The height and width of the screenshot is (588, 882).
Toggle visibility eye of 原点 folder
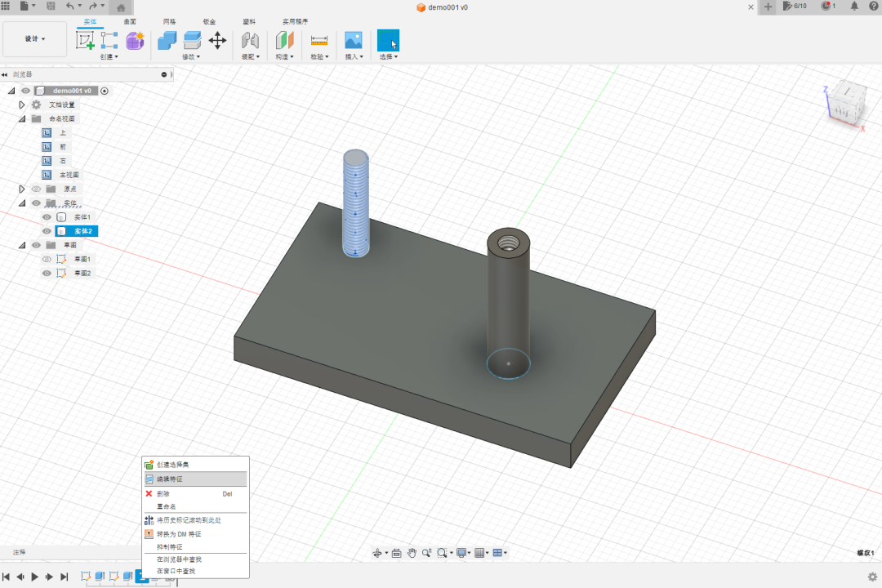point(36,189)
